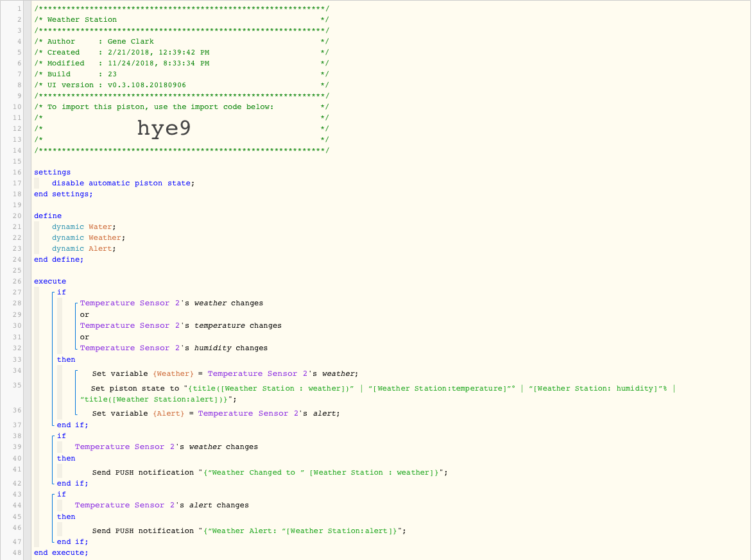The width and height of the screenshot is (756, 560).
Task: Click Send PUSH notification Weather Alert statement
Action: tap(249, 531)
